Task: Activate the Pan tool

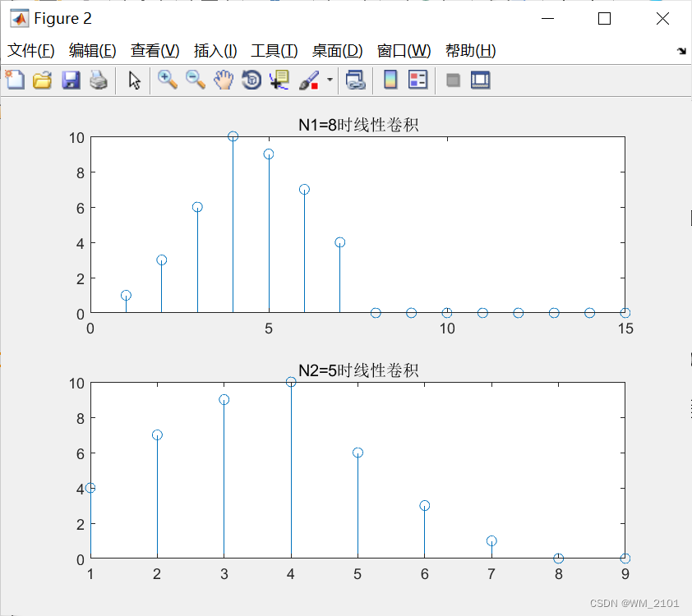Action: pos(223,80)
